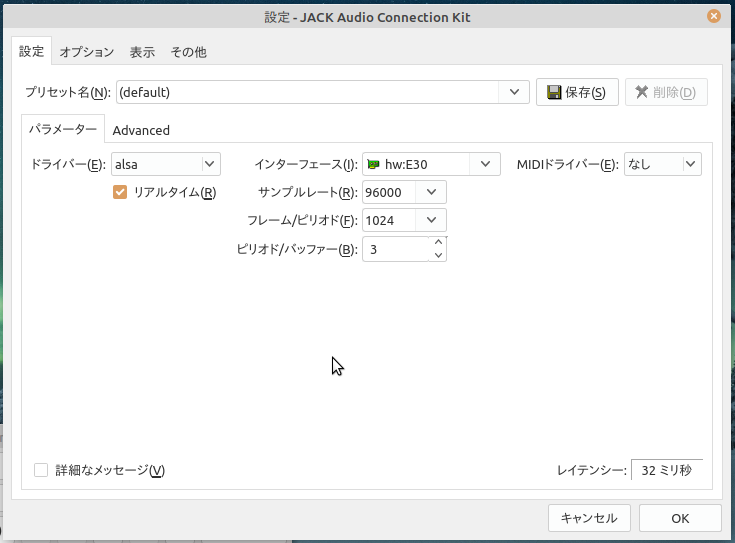Click the フレーム/ピリオド 1024 text field

[389, 220]
